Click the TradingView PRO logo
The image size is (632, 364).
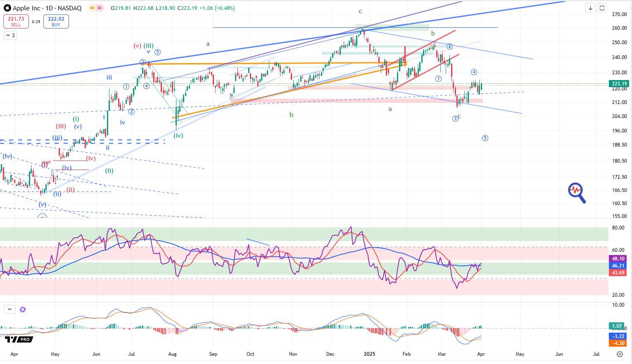(x=19, y=339)
